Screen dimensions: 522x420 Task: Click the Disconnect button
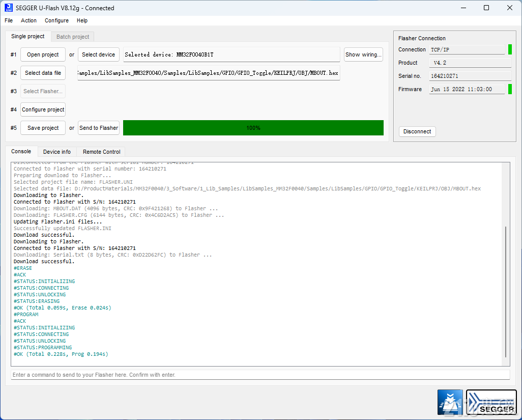(417, 131)
